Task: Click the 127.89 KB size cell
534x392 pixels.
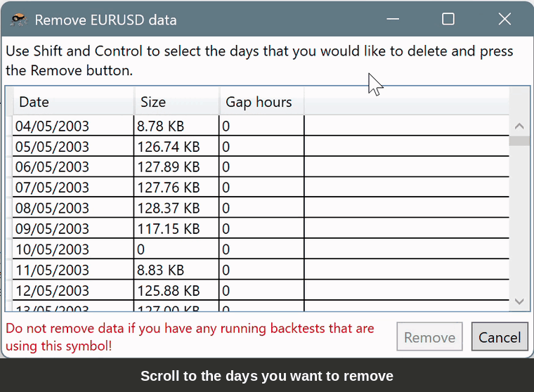Action: point(176,167)
